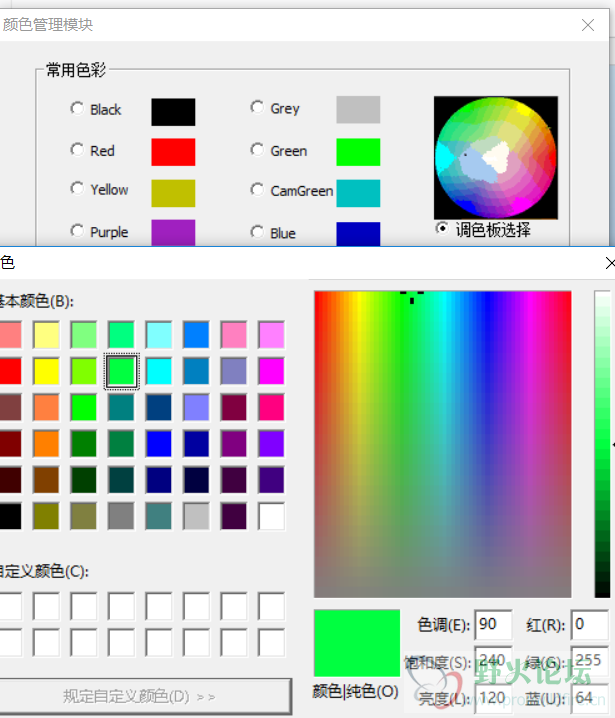Select the second custom color slot, top row
Viewport: 615px width, 718px height.
click(46, 606)
